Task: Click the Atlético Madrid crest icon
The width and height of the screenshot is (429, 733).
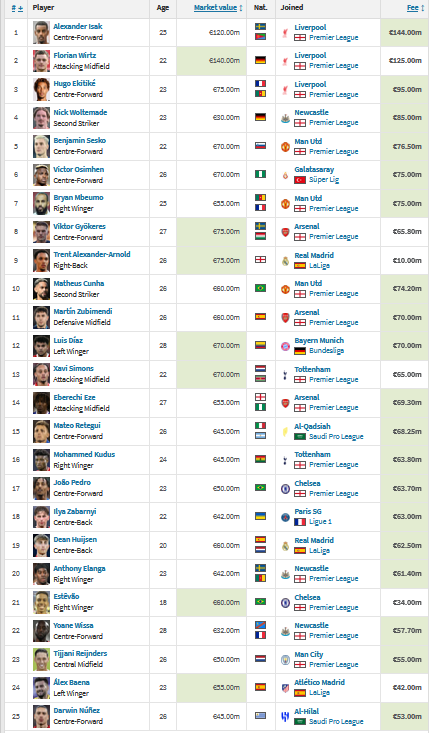Action: point(285,688)
